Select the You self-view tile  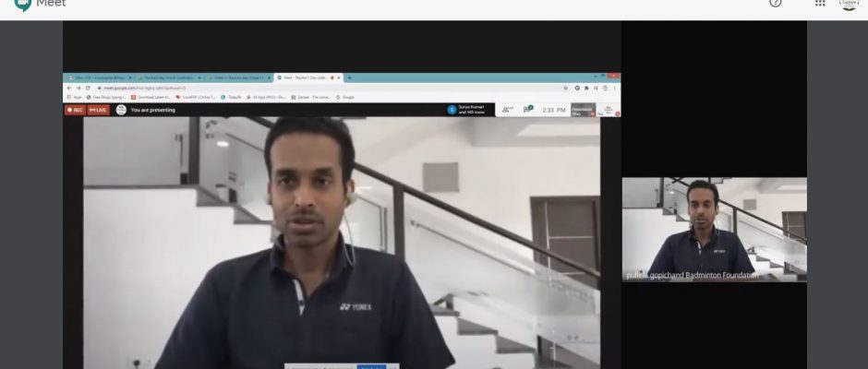[609, 110]
